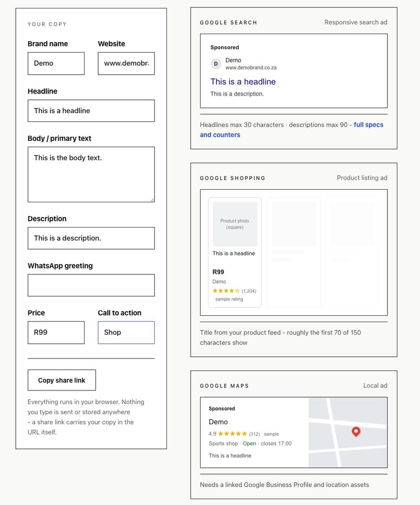Click the D avatar icon in search ad
The height and width of the screenshot is (505, 420).
[216, 64]
